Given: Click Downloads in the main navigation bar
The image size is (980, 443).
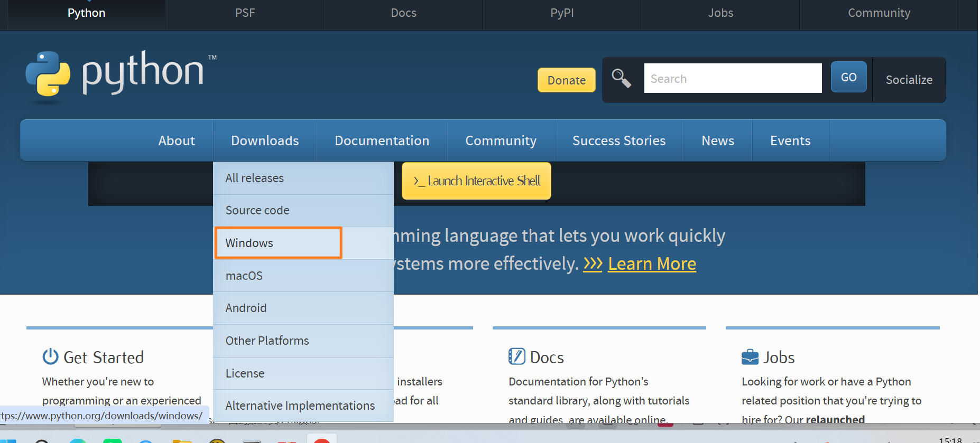Looking at the screenshot, I should (x=265, y=140).
